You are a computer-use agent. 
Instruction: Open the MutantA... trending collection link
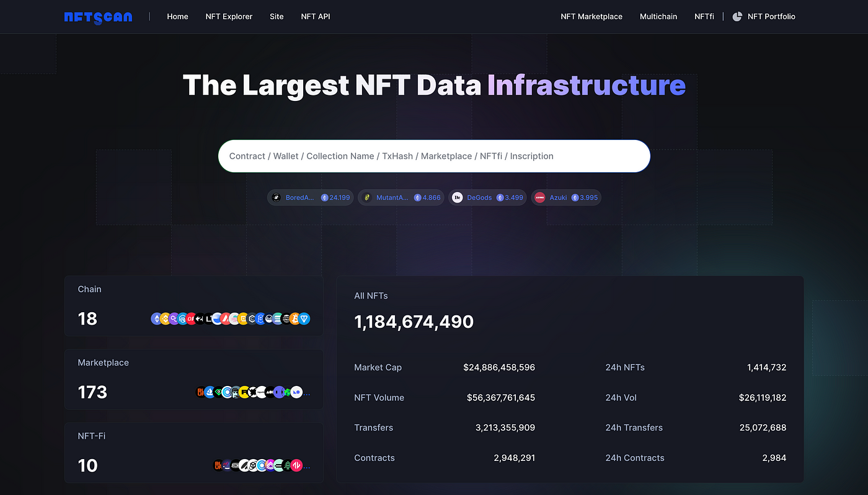(392, 198)
